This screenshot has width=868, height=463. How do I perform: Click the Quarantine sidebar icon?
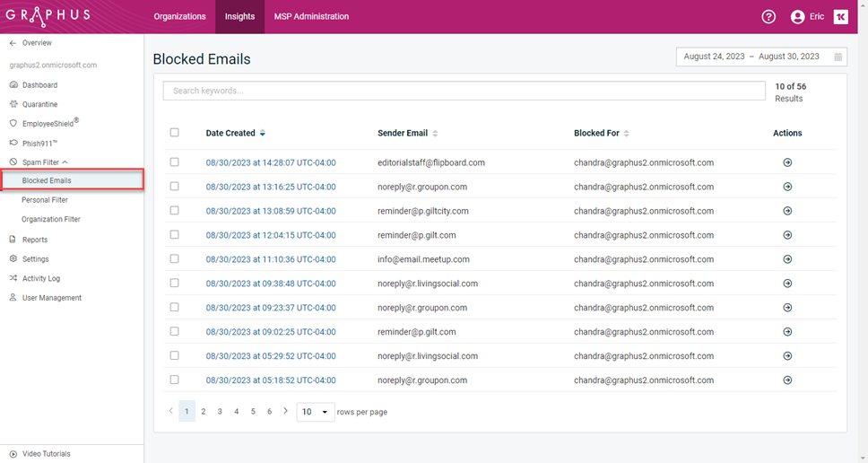[13, 104]
